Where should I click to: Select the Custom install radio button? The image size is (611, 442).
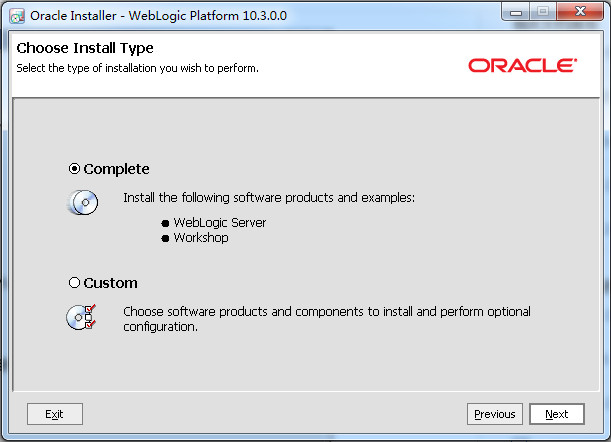click(74, 283)
